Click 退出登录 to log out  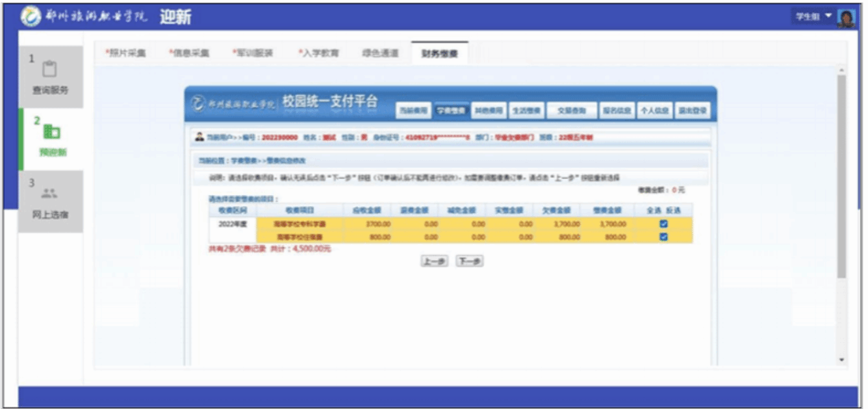(692, 111)
